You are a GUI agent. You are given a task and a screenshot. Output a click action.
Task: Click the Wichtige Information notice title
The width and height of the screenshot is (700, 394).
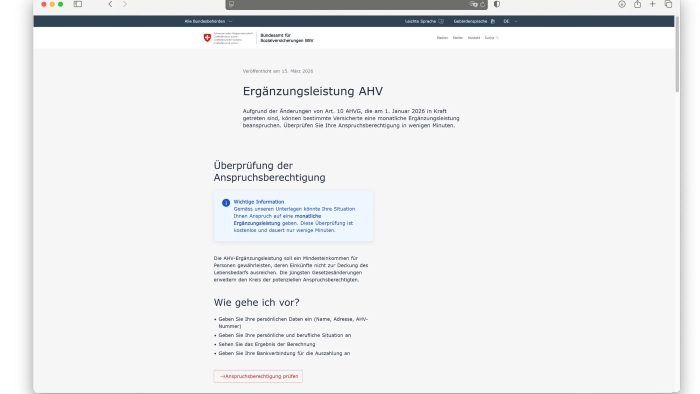tap(258, 202)
